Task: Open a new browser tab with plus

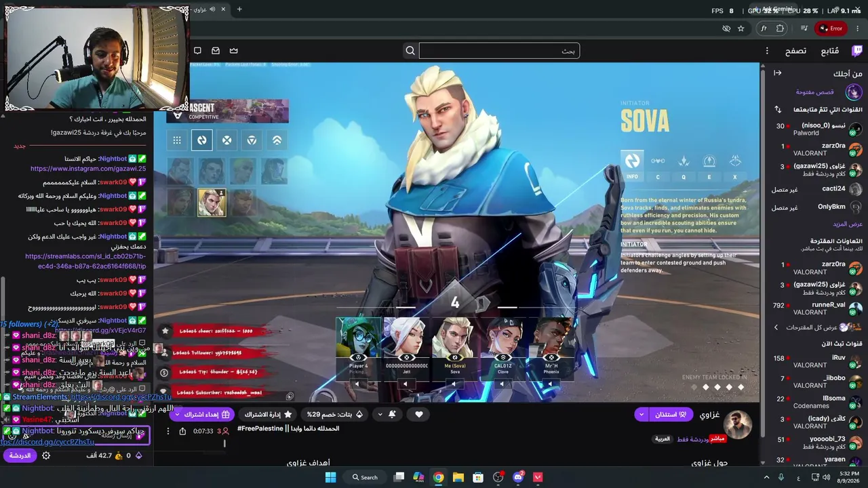Action: tap(239, 9)
